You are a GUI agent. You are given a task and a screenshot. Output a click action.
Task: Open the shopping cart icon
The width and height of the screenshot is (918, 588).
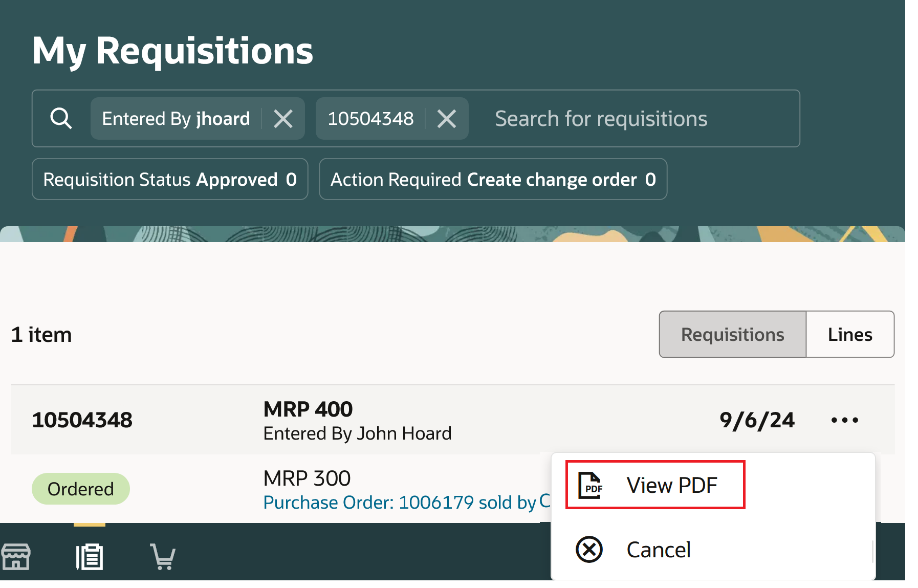pos(163,556)
